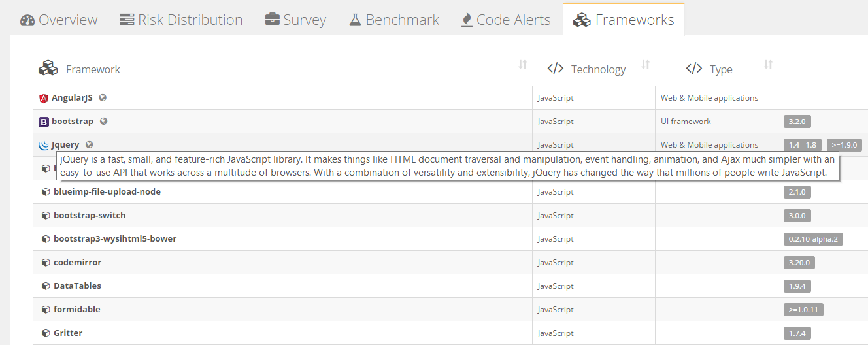868x345 pixels.
Task: Click the Technology column header label
Action: point(598,69)
